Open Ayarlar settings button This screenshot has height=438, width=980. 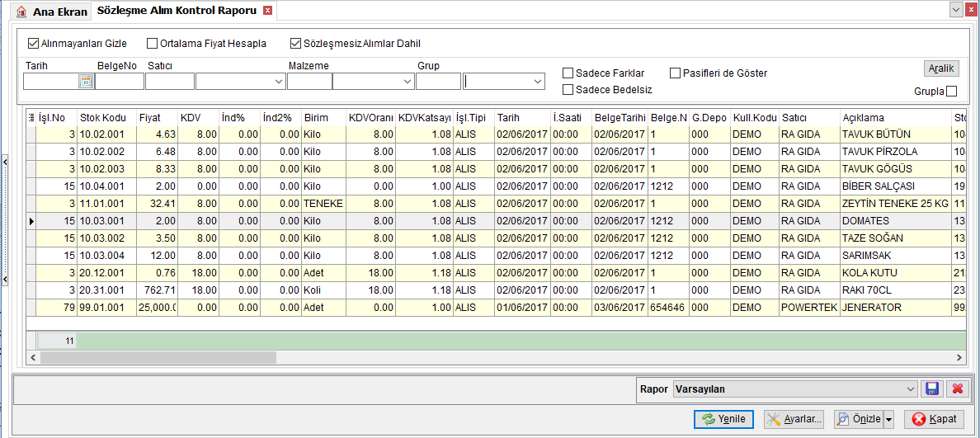click(x=795, y=419)
